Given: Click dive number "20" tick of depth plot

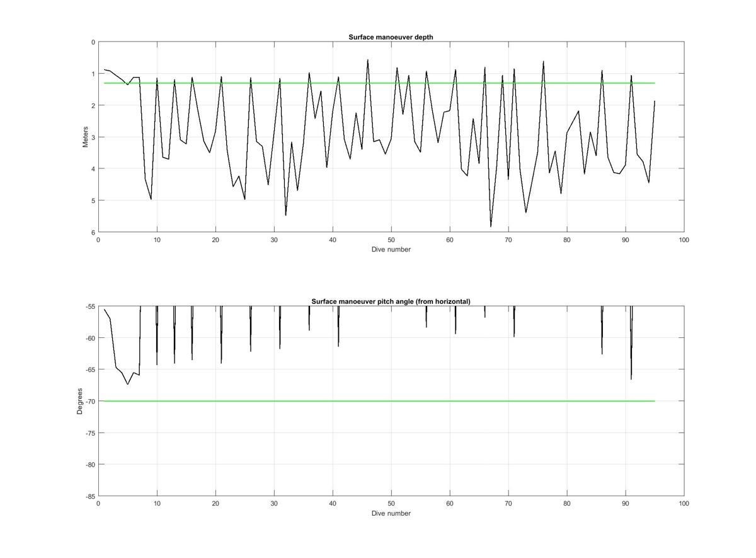Looking at the screenshot, I should (x=215, y=240).
